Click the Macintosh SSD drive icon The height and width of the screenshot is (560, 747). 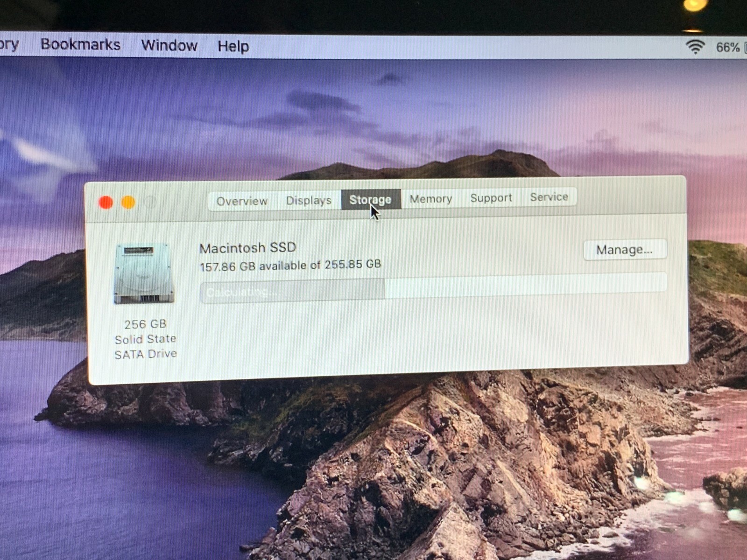click(x=144, y=273)
